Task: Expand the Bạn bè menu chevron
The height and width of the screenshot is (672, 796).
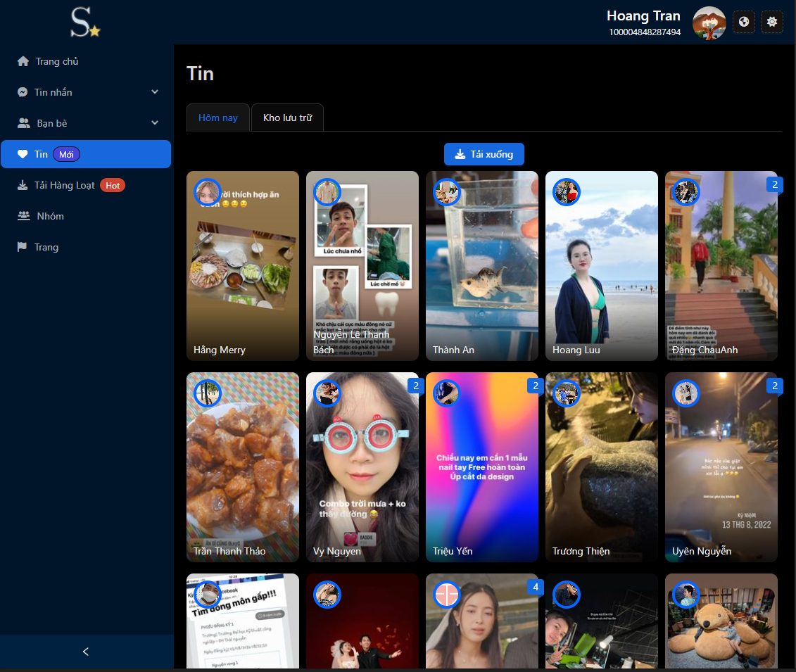Action: tap(154, 123)
